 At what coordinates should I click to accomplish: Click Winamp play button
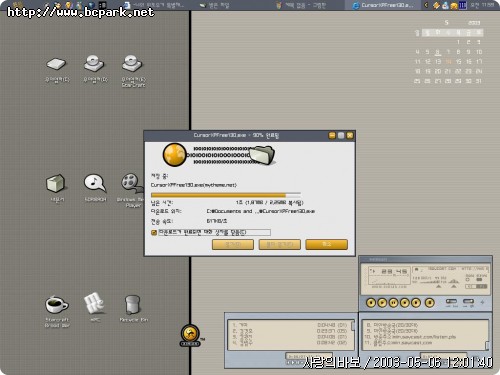point(382,303)
